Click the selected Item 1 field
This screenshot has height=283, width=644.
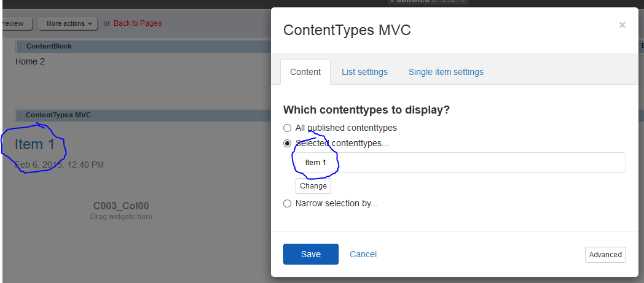[461, 163]
